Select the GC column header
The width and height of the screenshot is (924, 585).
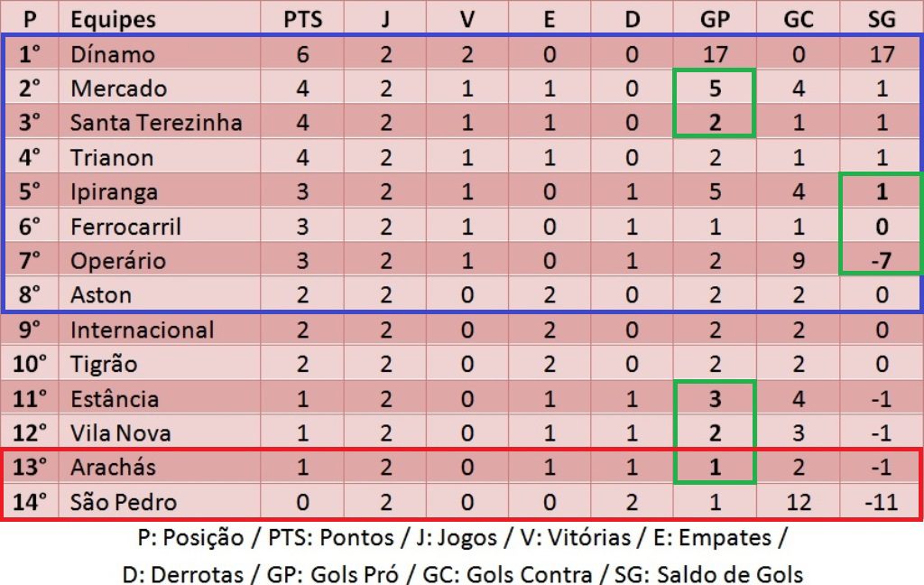pyautogui.click(x=799, y=19)
